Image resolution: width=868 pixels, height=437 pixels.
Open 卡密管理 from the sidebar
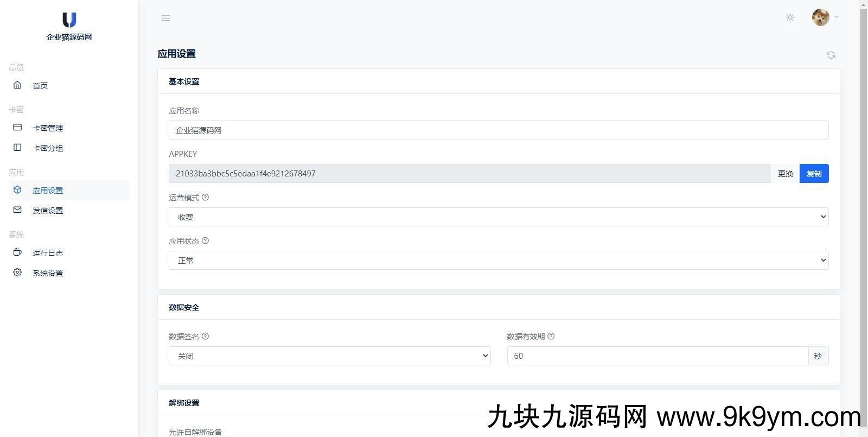48,128
